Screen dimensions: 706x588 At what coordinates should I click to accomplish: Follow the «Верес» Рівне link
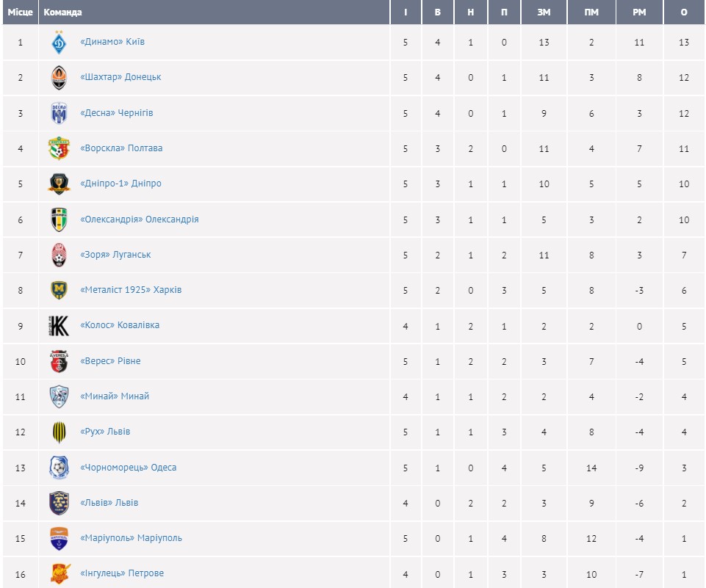click(110, 361)
